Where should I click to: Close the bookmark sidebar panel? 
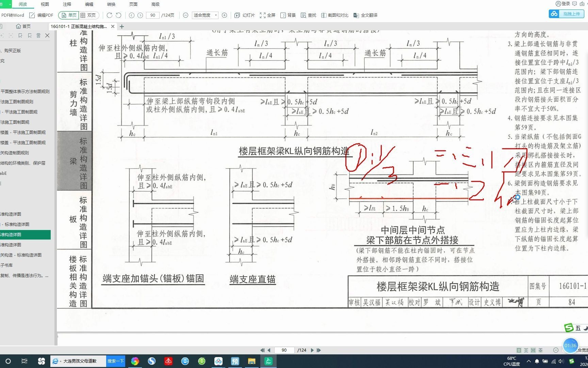(47, 35)
